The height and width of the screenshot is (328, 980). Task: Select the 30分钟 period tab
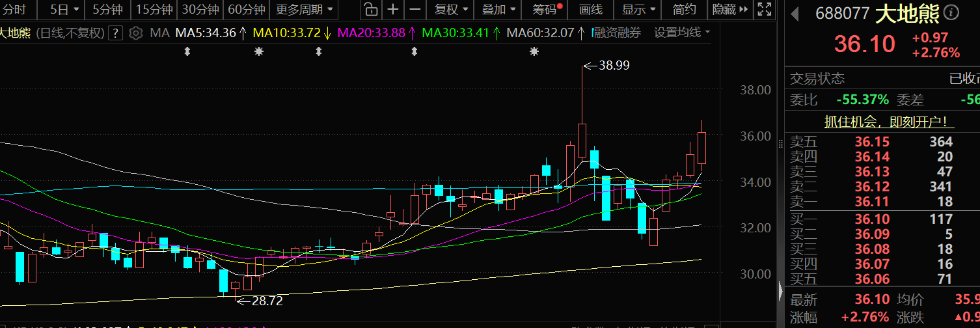pyautogui.click(x=200, y=9)
